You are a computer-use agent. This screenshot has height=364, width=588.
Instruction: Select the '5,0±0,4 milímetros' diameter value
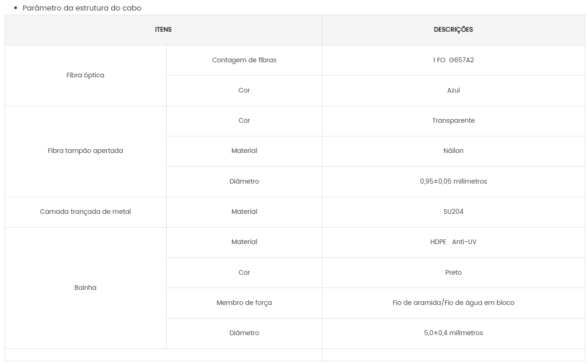[453, 333]
